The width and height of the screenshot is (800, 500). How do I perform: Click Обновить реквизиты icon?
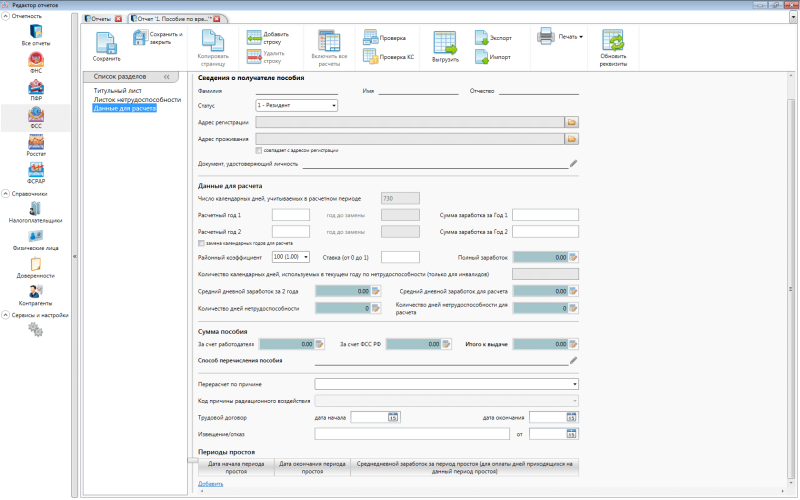pos(613,40)
